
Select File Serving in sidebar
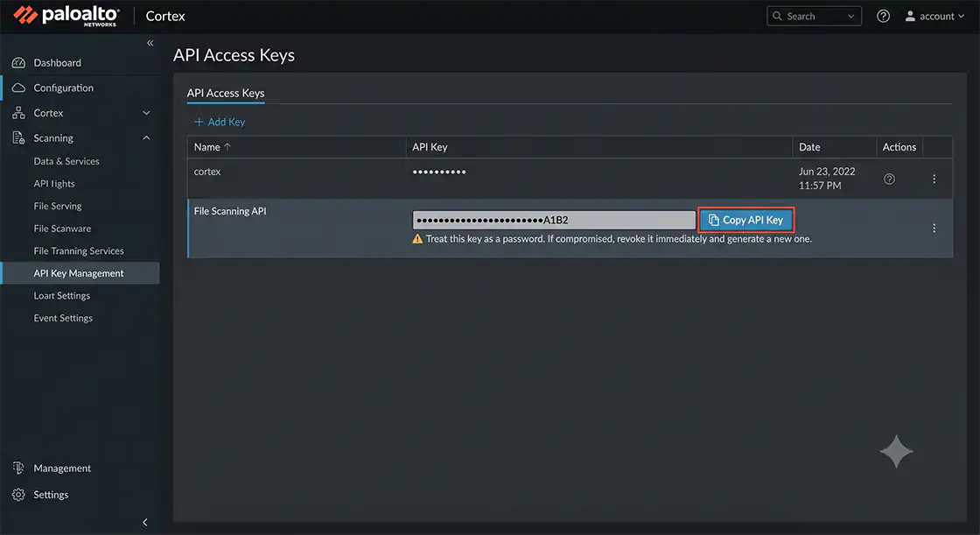click(58, 206)
